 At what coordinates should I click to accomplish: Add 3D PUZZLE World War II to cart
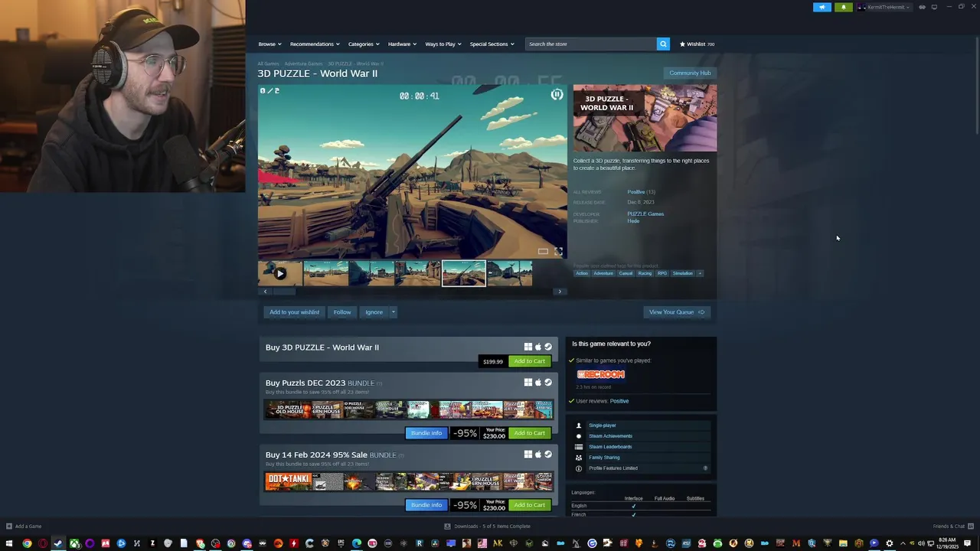tap(529, 361)
